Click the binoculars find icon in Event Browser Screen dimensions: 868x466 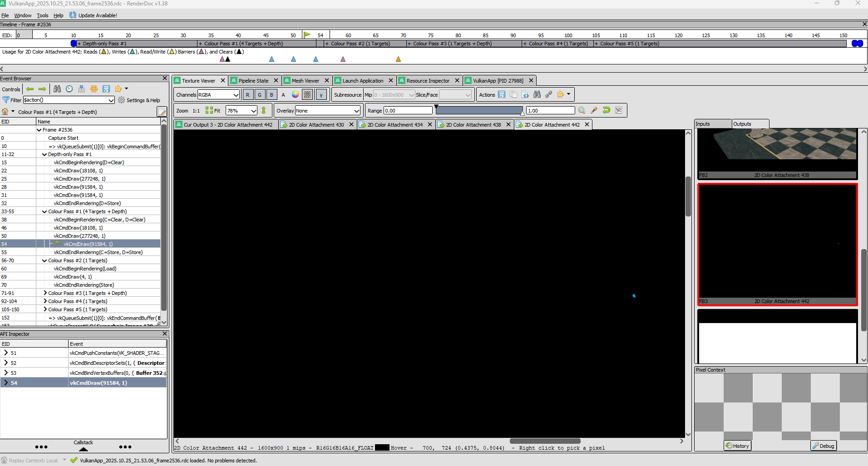coord(57,89)
